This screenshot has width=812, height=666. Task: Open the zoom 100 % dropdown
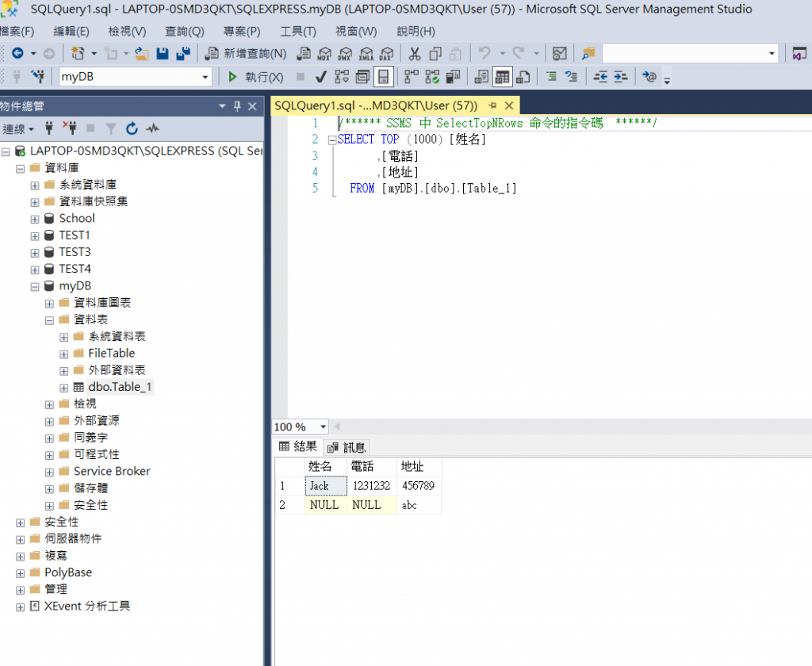(x=324, y=427)
